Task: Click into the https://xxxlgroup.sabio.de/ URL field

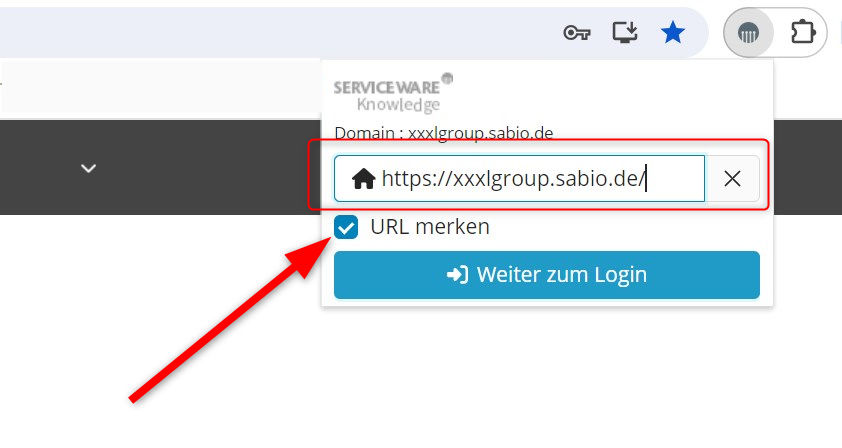Action: [x=530, y=179]
